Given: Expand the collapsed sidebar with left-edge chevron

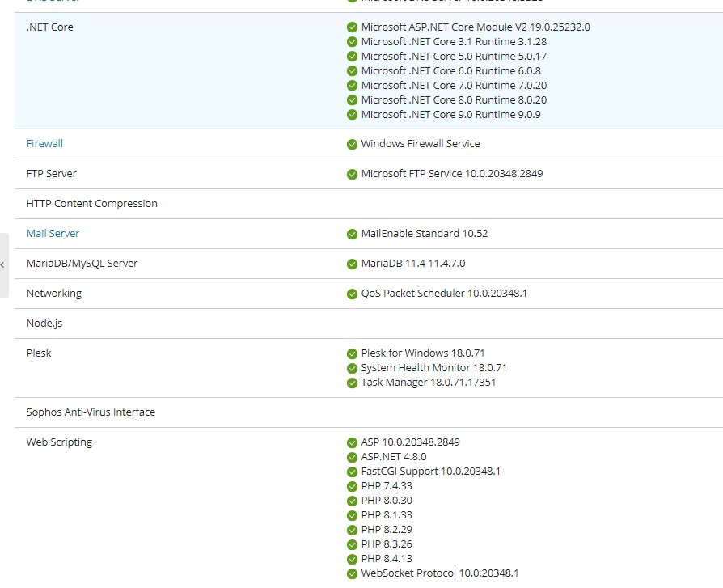Looking at the screenshot, I should coord(3,265).
